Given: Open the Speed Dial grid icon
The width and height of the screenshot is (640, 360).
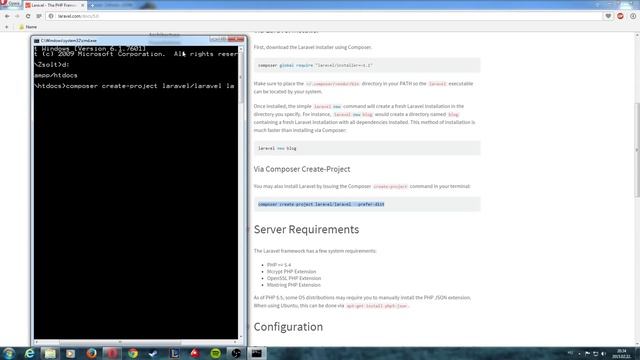Looking at the screenshot, I should coord(39,16).
